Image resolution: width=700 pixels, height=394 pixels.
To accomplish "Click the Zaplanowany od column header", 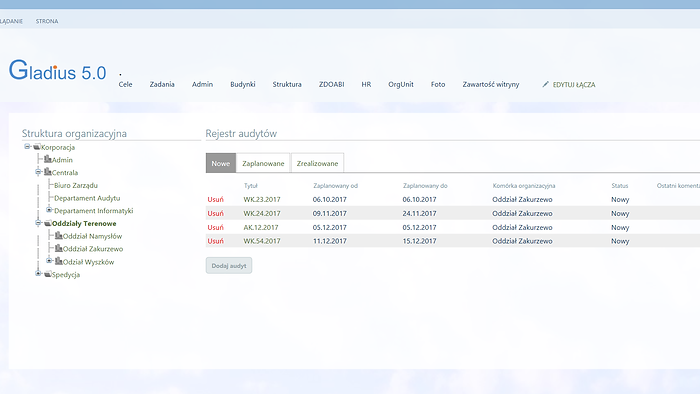I will click(x=335, y=186).
